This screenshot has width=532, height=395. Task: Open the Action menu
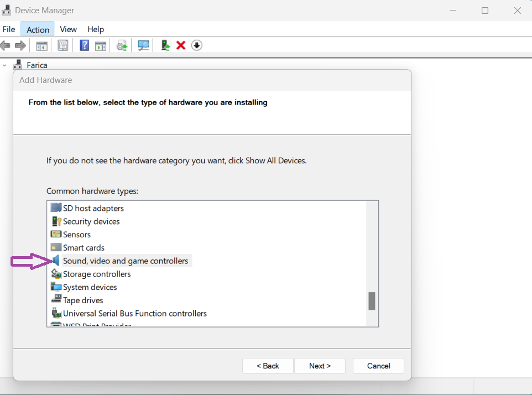point(38,29)
